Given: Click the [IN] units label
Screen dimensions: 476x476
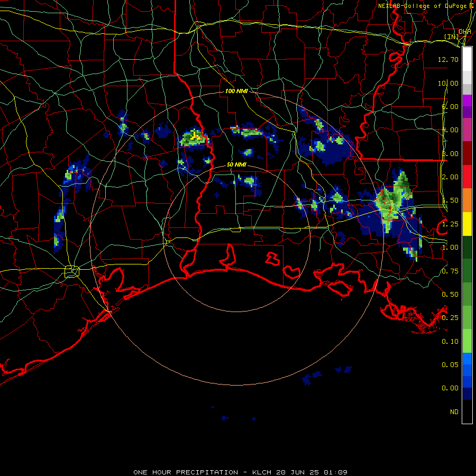Looking at the screenshot, I should point(452,36).
